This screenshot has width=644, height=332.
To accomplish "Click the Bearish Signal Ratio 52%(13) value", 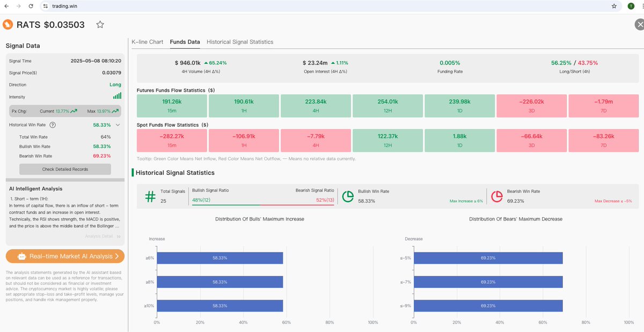I will [x=325, y=200].
